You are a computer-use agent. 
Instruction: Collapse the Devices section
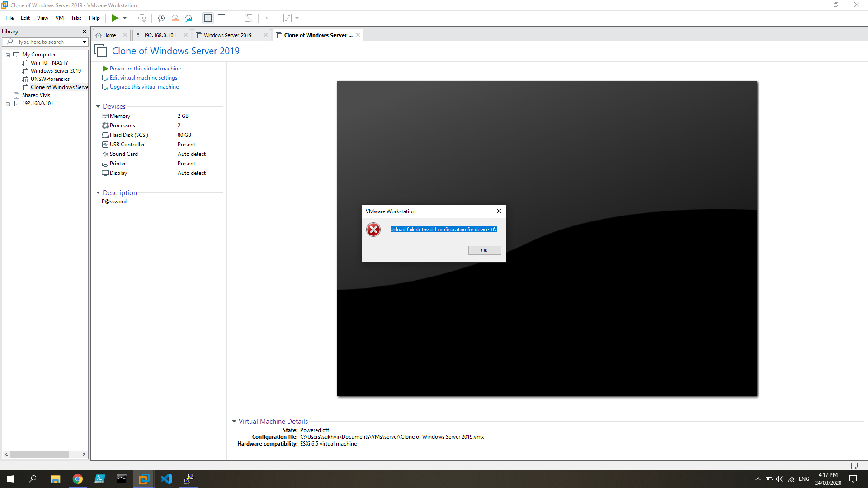(x=98, y=107)
